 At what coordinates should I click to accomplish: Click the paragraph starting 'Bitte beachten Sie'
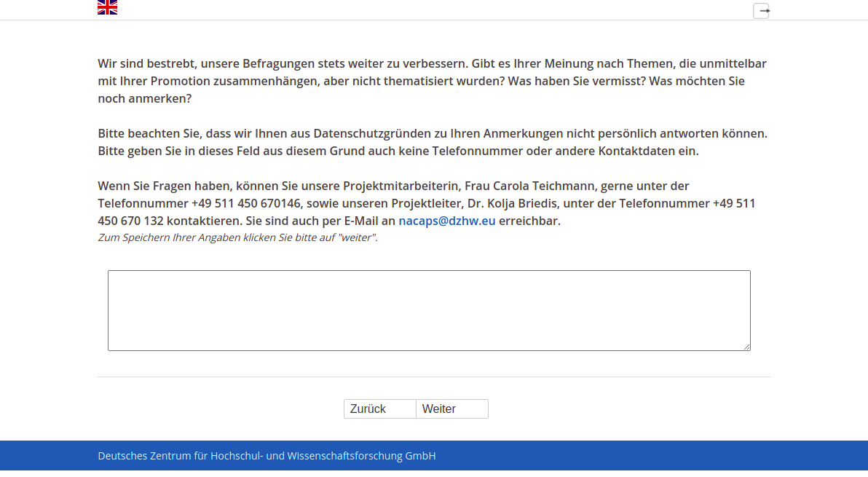pos(433,142)
